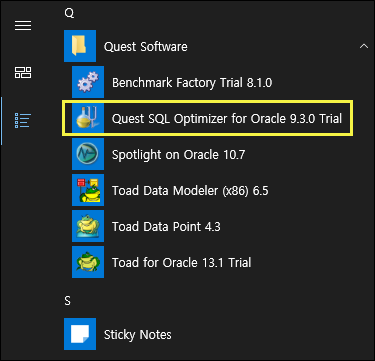Viewport: 375px width, 361px height.
Task: Launch Quest SQL Optimizer for Oracle 9.3.0 Trial
Action: tap(207, 118)
